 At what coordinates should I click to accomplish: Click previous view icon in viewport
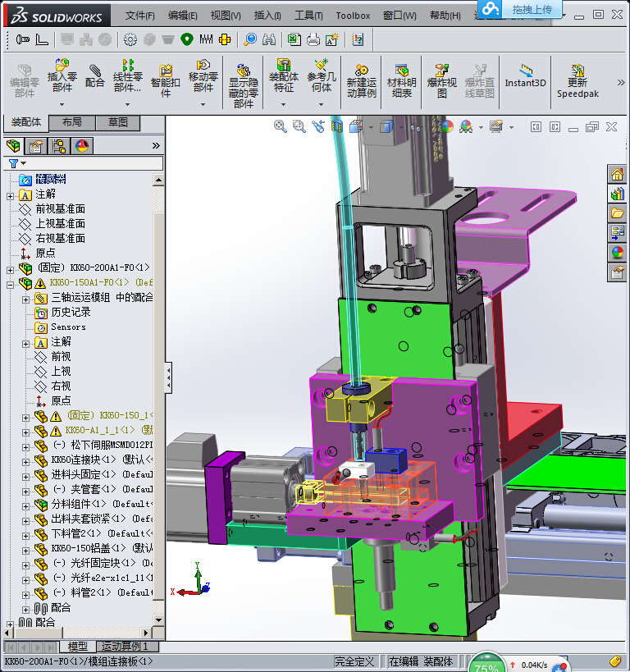pyautogui.click(x=318, y=126)
